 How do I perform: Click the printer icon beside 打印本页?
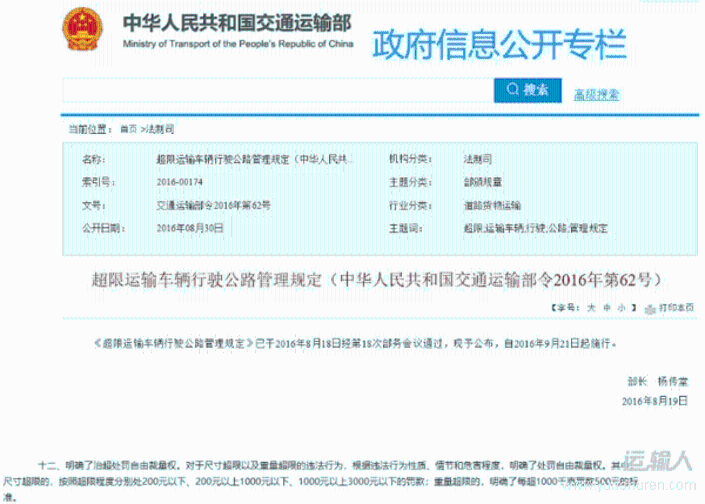click(x=650, y=309)
